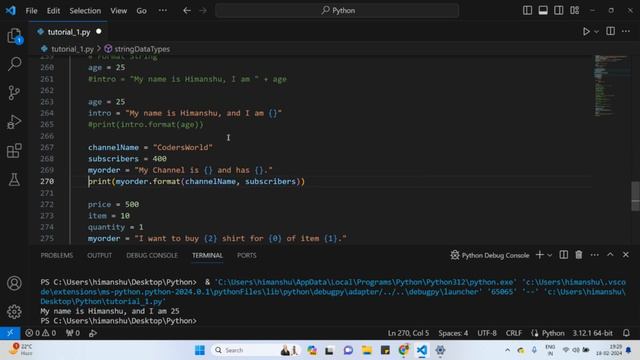Close the unsaved tutorial_1.py tab dot
This screenshot has height=360, width=640.
pyautogui.click(x=99, y=31)
